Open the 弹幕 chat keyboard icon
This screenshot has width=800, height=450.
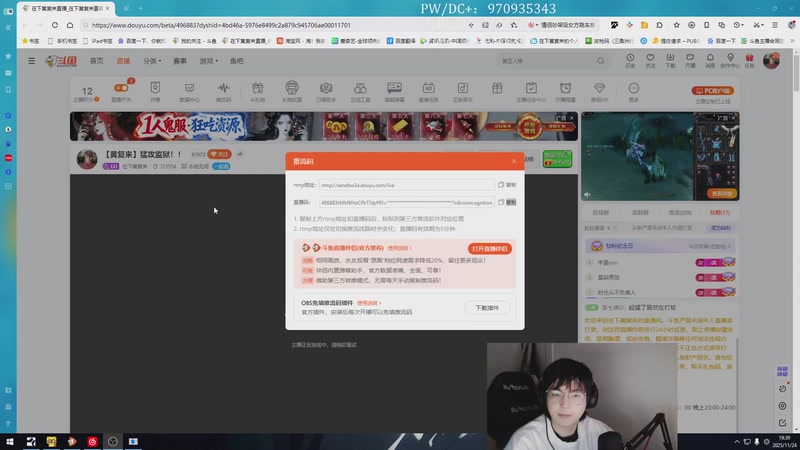click(x=394, y=92)
